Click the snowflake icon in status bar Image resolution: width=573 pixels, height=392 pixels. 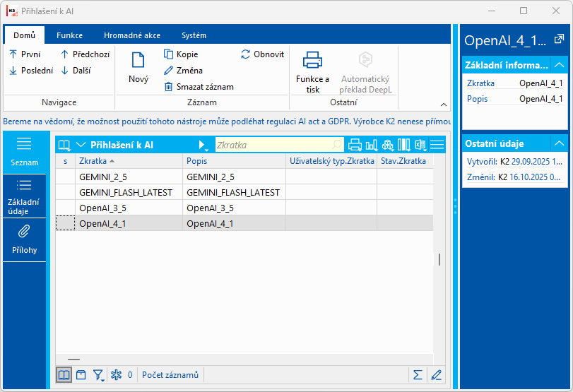pos(116,375)
